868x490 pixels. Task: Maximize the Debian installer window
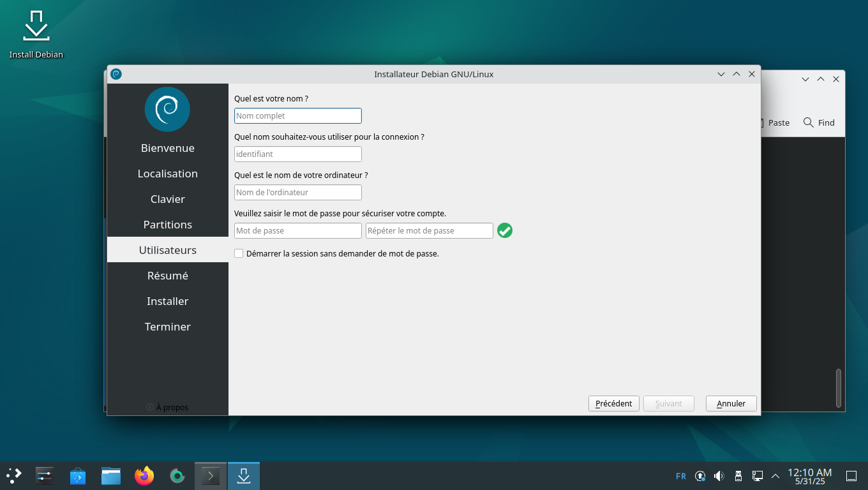pyautogui.click(x=737, y=74)
